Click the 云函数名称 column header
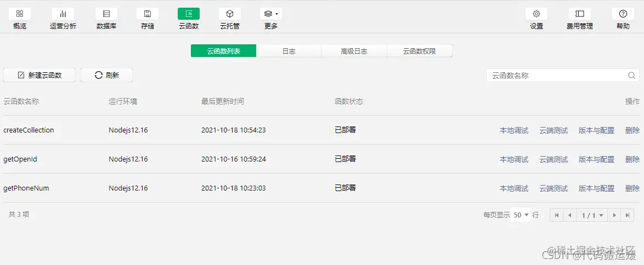This screenshot has width=644, height=265. point(21,101)
